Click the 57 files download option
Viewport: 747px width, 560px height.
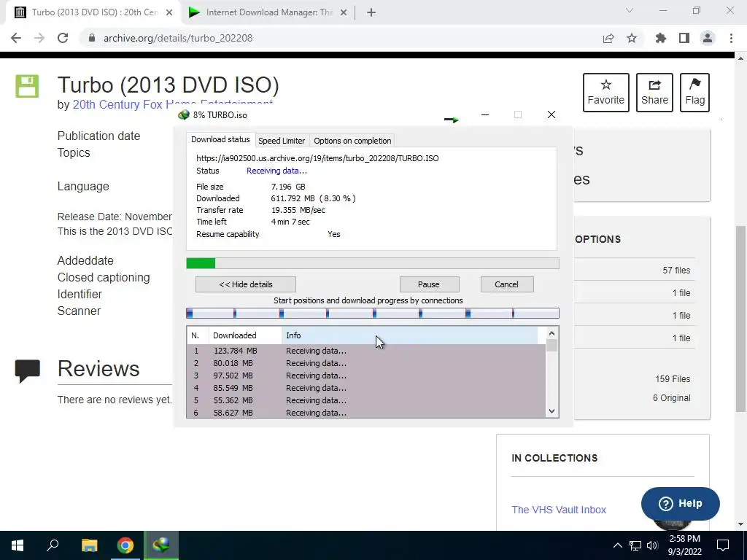click(676, 270)
